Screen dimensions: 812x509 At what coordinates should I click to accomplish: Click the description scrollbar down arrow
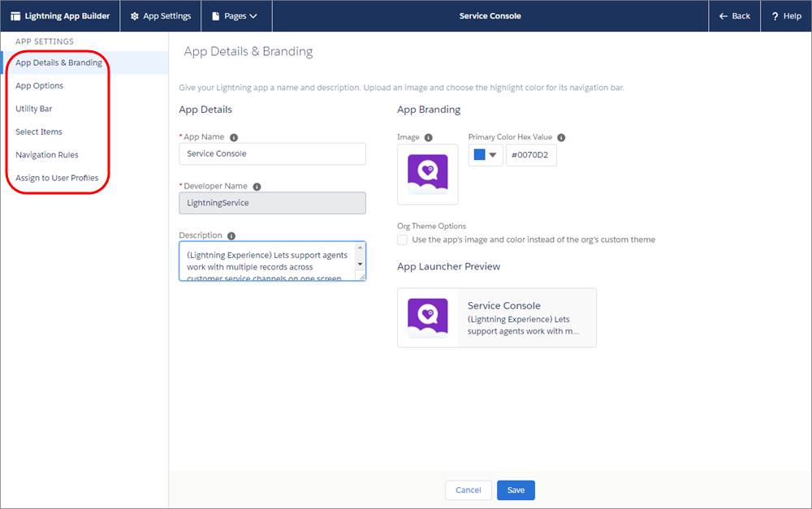(360, 264)
